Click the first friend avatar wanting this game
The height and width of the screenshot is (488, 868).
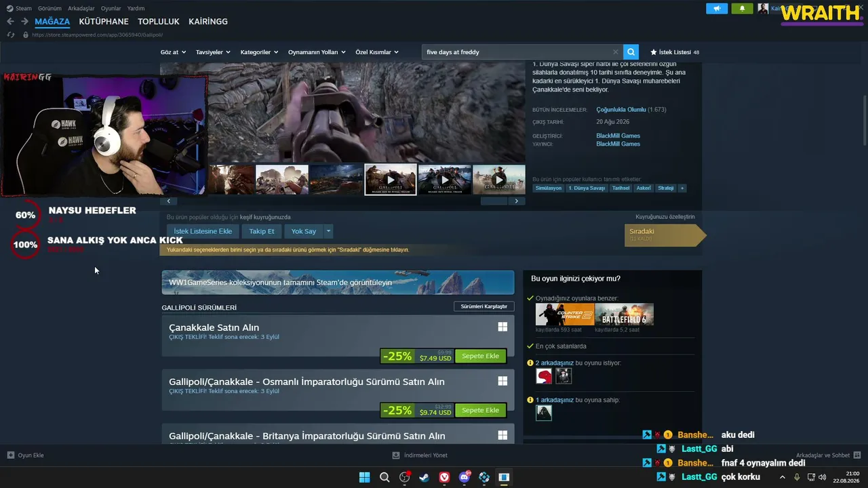click(544, 375)
